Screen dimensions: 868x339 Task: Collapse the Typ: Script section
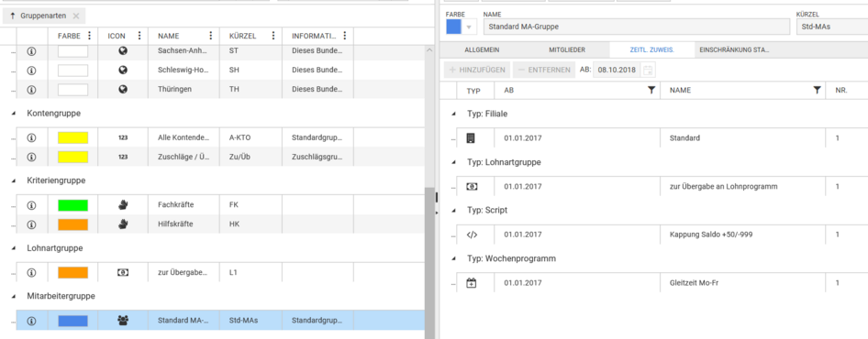pos(454,211)
